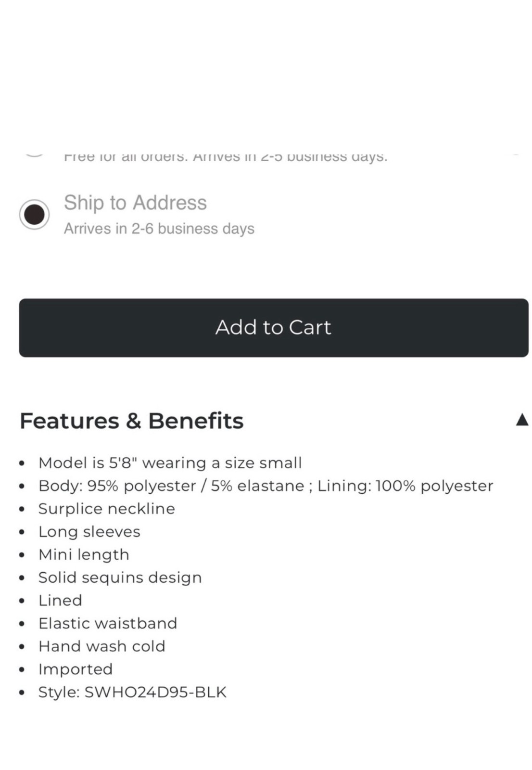
Task: Click the Elastic waistband bullet item
Action: coord(108,624)
